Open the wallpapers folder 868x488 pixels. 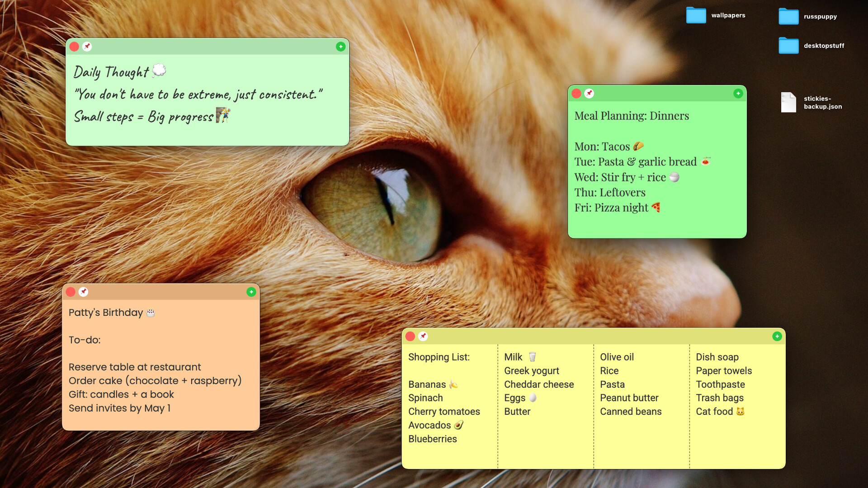(x=696, y=14)
